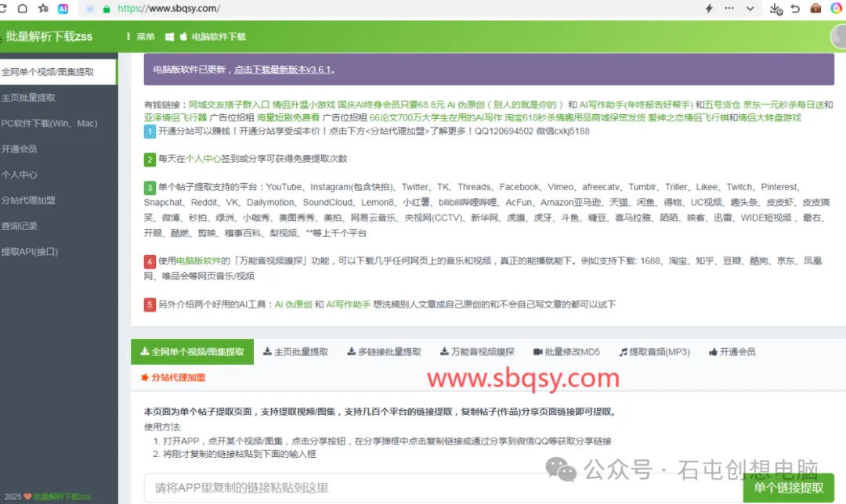Switch to the 多链接批量提取 tab
Image resolution: width=846 pixels, height=504 pixels.
[384, 352]
